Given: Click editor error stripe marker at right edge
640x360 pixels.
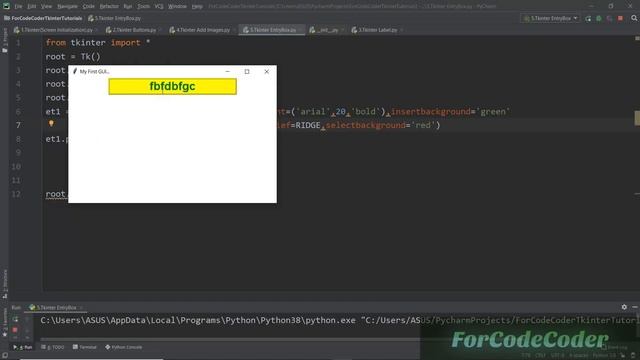Looking at the screenshot, I should point(637,118).
